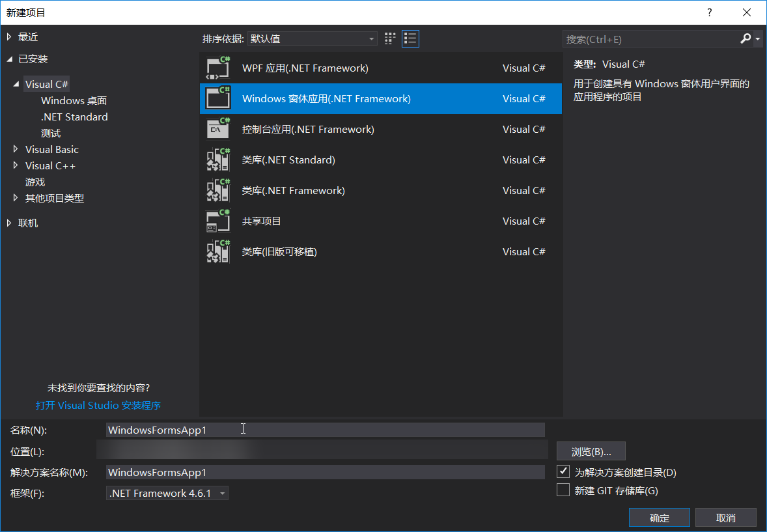
Task: Select 控制台应用(.NET Framework) template
Action: click(380, 129)
